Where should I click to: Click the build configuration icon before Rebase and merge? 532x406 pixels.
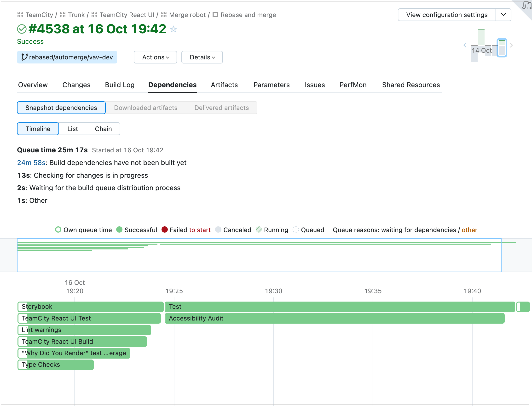[215, 15]
